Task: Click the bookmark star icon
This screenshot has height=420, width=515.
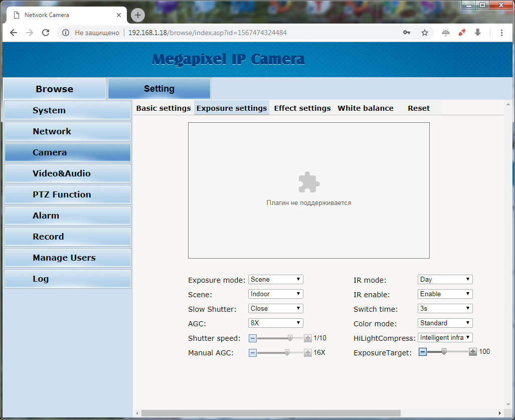Action: pyautogui.click(x=425, y=33)
